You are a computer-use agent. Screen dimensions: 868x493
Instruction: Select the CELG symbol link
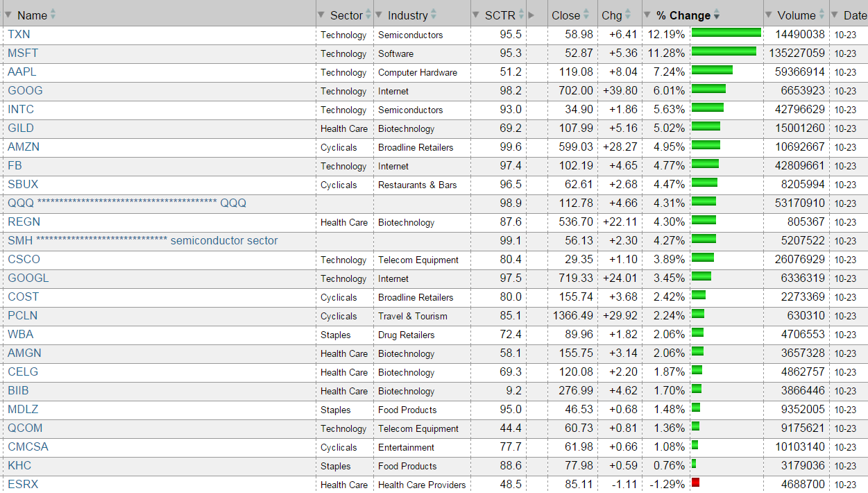point(23,371)
